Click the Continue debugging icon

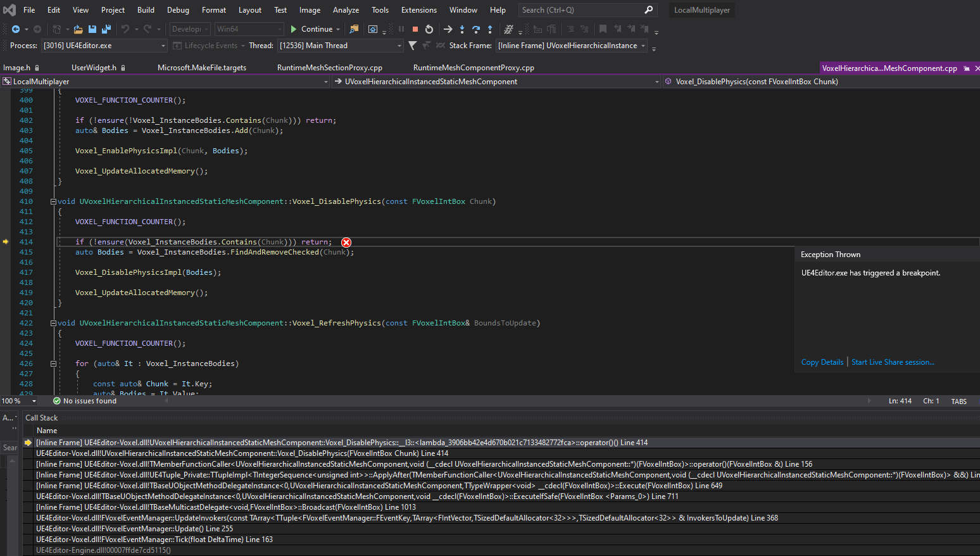click(293, 29)
